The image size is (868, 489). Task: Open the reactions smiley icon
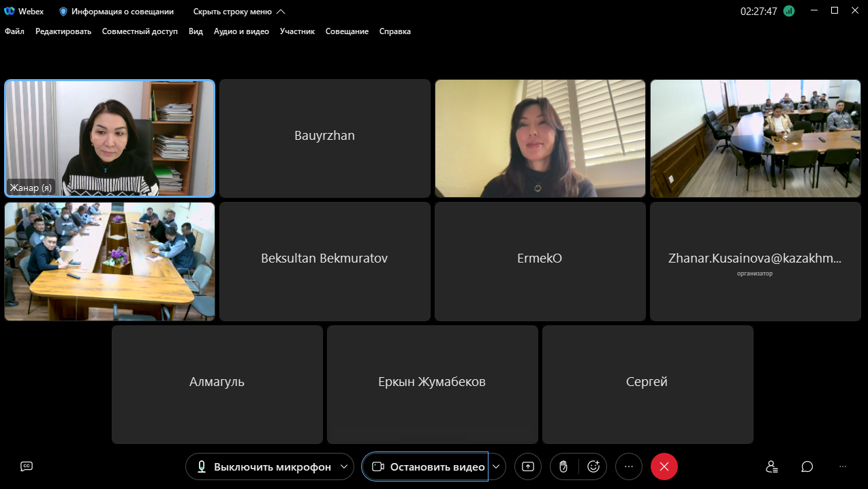593,466
